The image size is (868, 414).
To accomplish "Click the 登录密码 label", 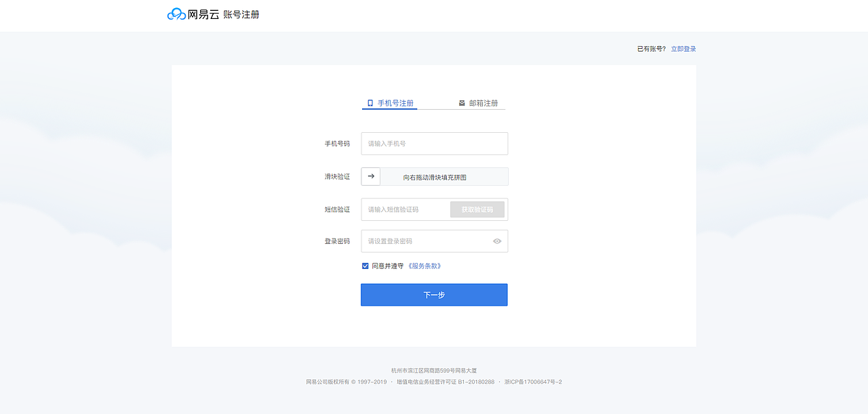I will tap(337, 241).
